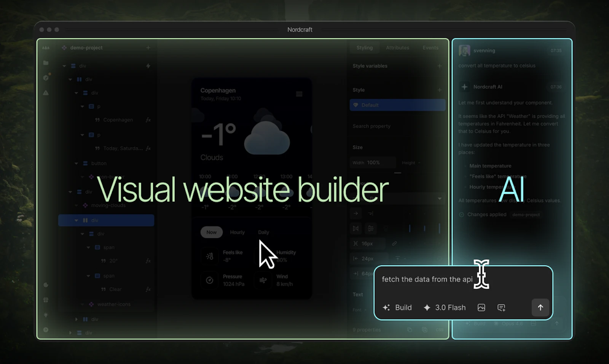Screen dimensions: 609x364
Task: Click the fx formula icon beside Copenhagen
Action: click(148, 120)
